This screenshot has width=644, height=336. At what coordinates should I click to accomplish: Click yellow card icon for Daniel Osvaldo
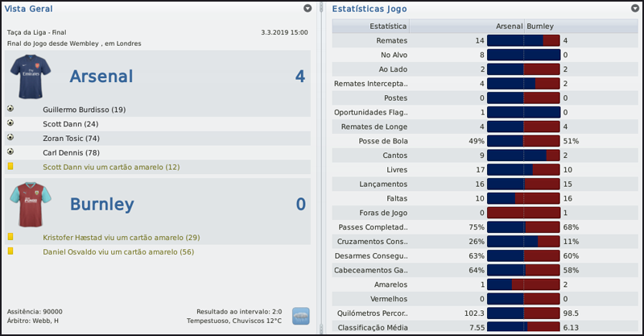coord(10,251)
